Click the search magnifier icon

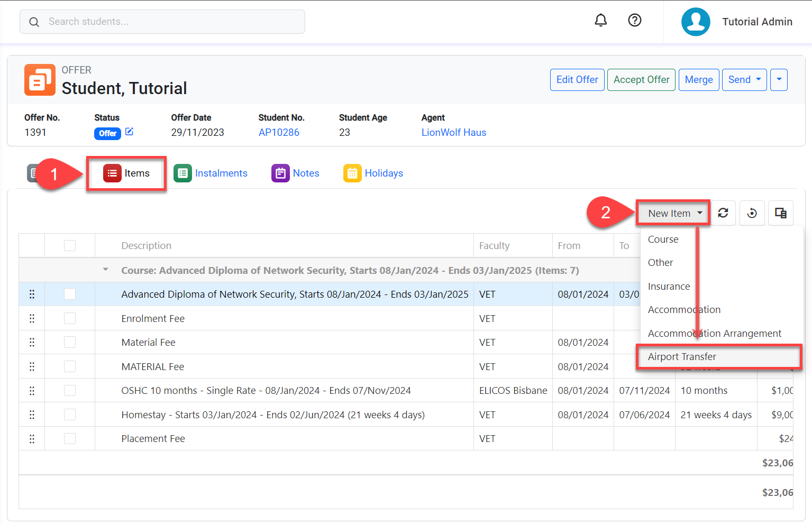pos(34,22)
